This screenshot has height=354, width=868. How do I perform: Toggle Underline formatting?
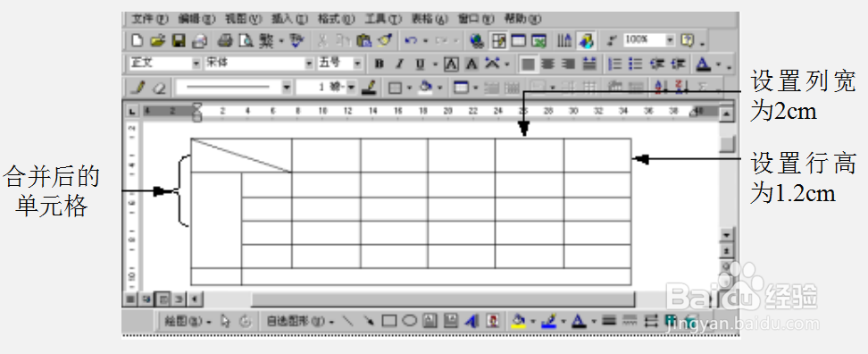420,63
